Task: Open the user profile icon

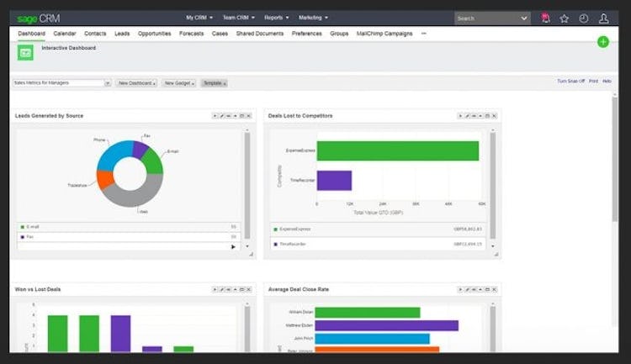Action: [603, 18]
